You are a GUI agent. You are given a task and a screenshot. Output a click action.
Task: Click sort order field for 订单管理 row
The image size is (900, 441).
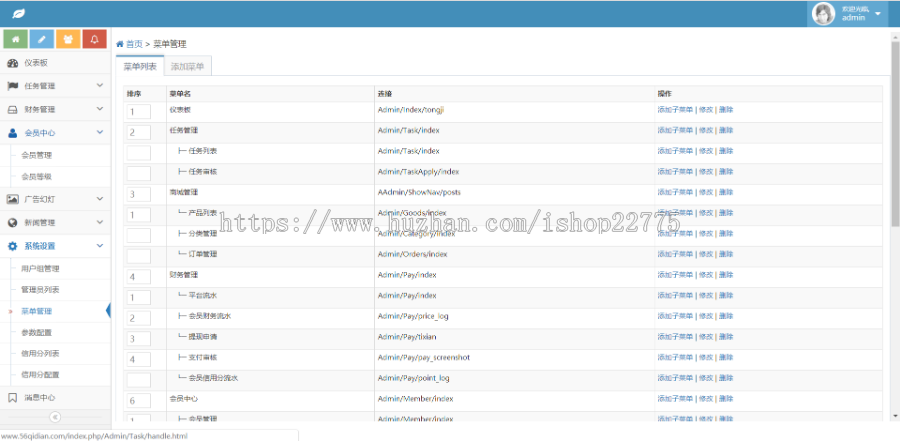(138, 256)
